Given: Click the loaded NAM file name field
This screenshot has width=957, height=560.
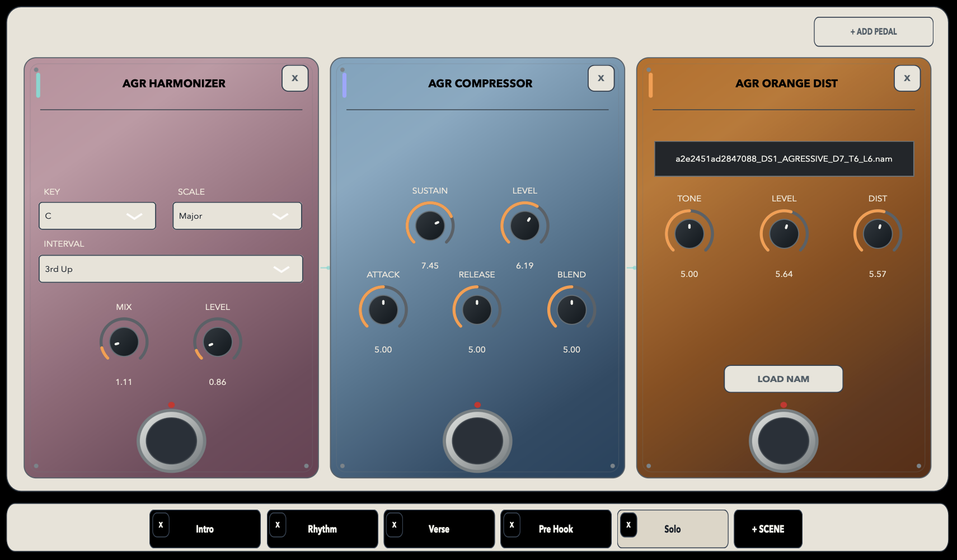Looking at the screenshot, I should click(784, 159).
